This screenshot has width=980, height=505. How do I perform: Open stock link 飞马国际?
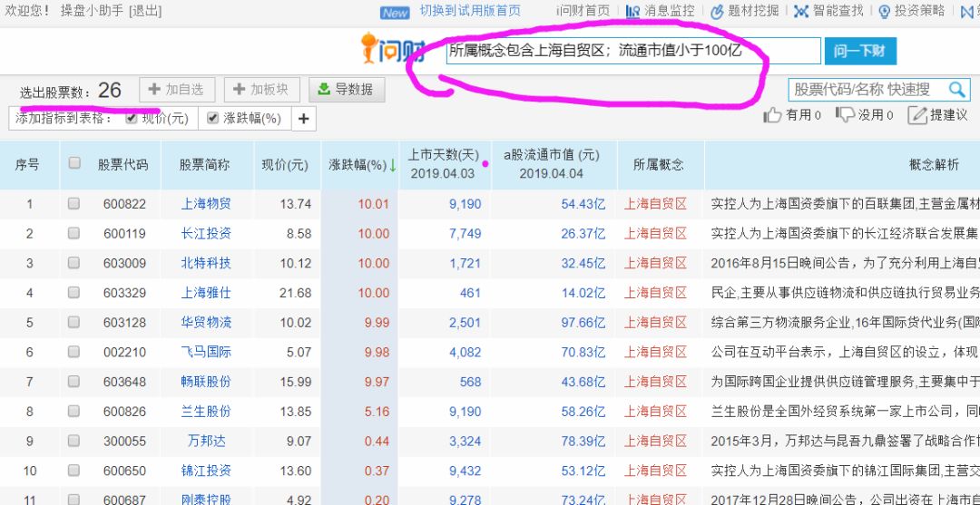point(206,352)
